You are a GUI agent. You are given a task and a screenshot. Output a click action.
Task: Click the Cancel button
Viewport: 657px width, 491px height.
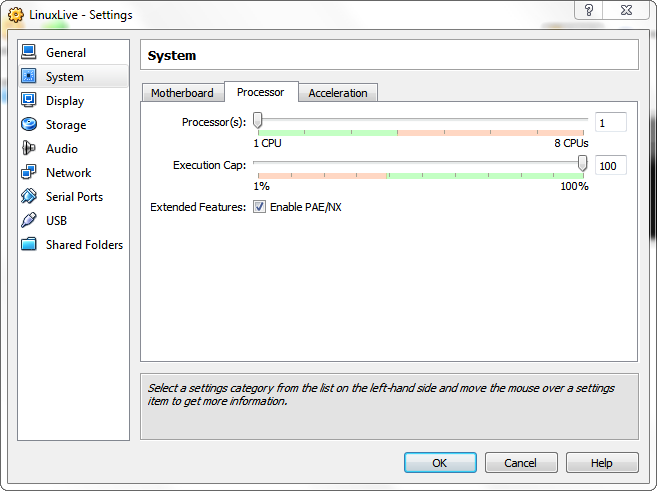[521, 463]
